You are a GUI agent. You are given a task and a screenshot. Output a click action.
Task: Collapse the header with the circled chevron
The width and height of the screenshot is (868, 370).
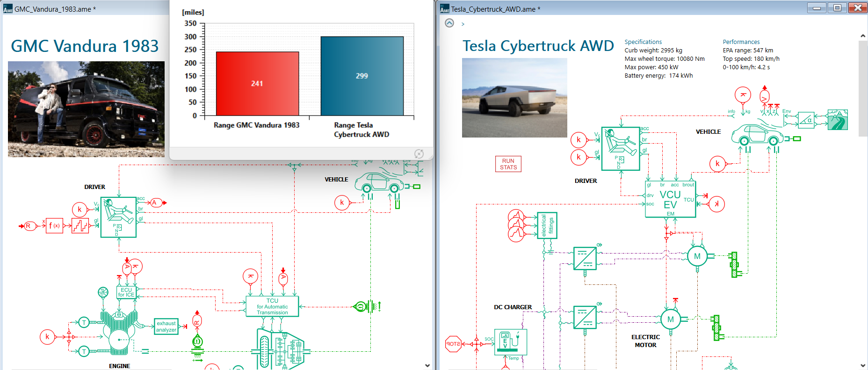point(449,23)
